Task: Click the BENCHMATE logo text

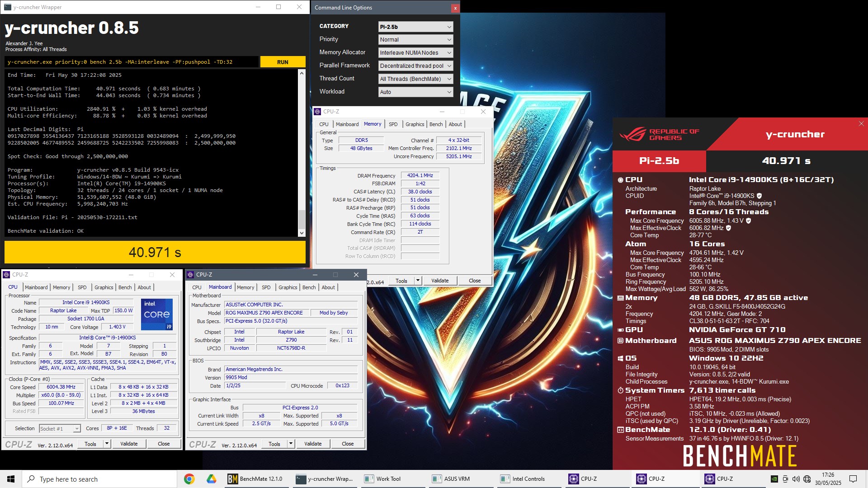Action: pos(740,456)
